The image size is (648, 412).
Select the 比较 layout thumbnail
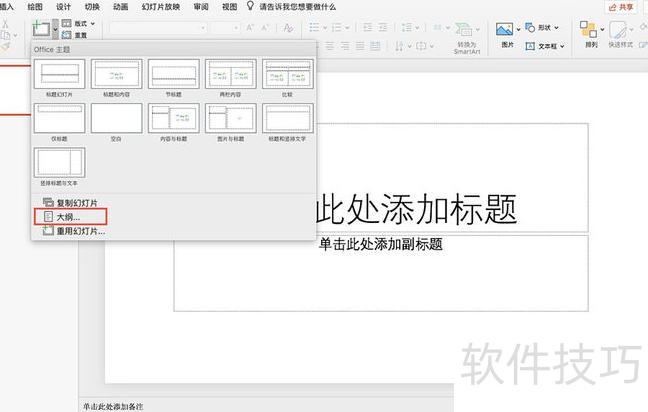click(x=288, y=74)
